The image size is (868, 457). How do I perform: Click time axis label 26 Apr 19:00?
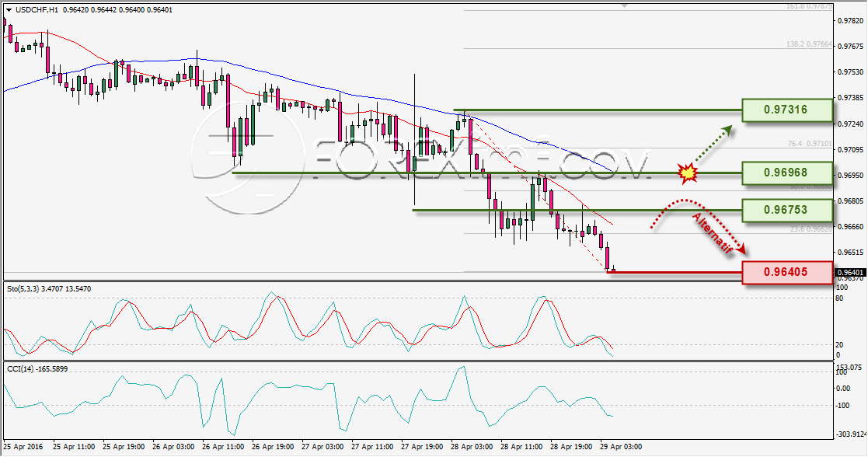(x=273, y=446)
